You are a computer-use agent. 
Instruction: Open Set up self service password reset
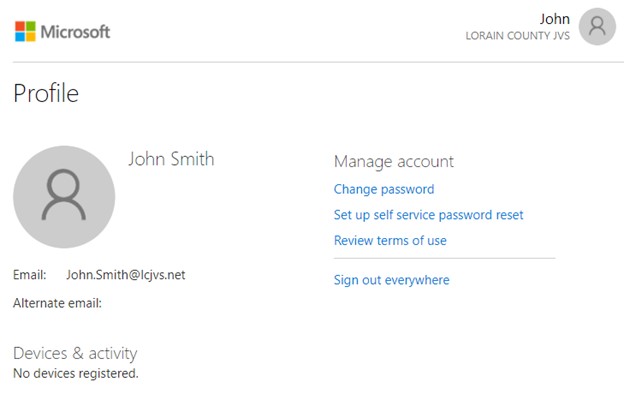(x=428, y=215)
